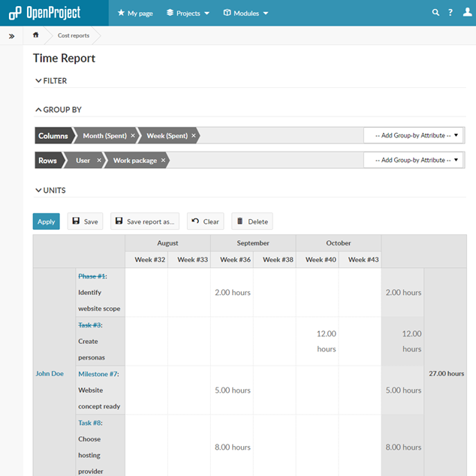The image size is (476, 476).
Task: Open the John Doe user link
Action: coord(50,374)
